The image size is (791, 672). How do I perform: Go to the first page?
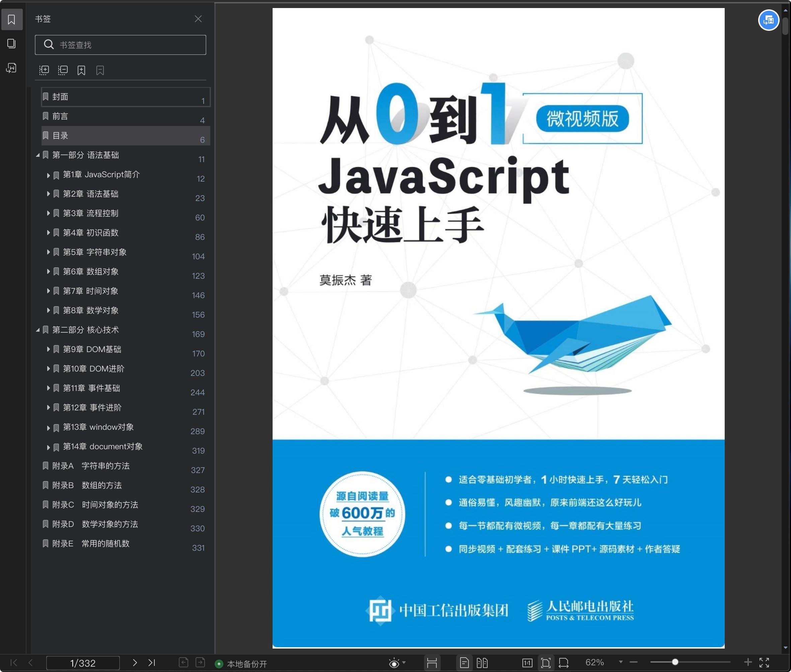14,663
